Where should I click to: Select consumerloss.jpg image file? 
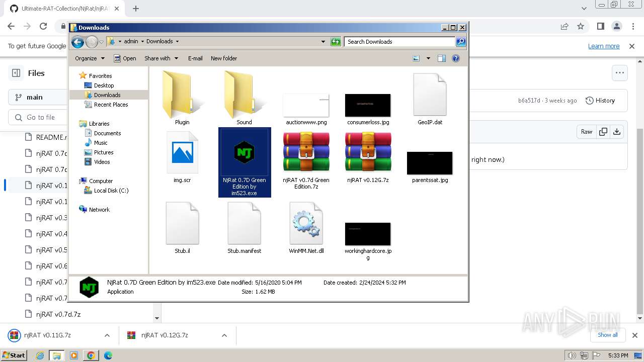[x=368, y=109]
